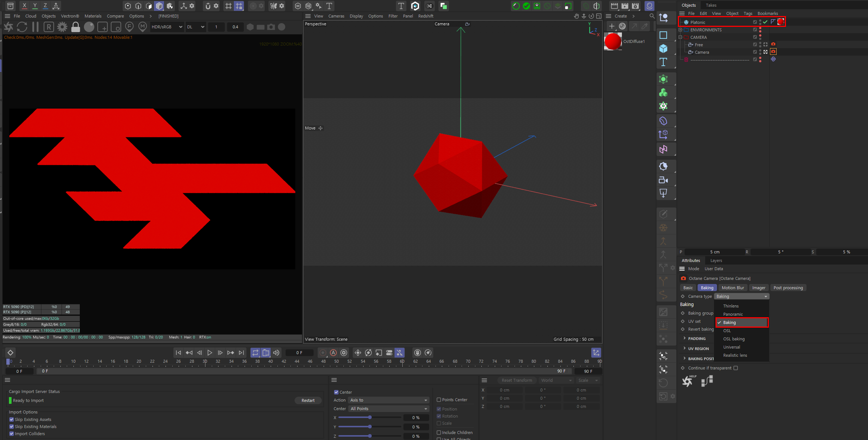
Task: Open Octane settings via the Live Viewer logo icon
Action: (x=8, y=27)
